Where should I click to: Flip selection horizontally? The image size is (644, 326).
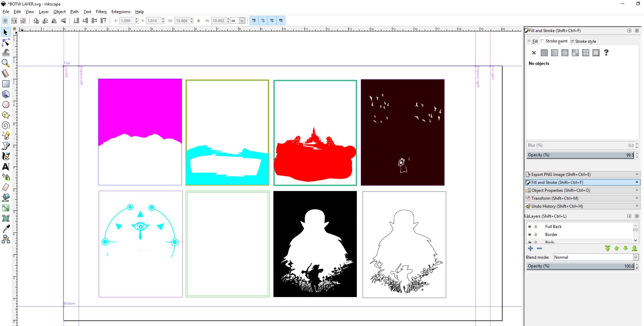coord(54,21)
